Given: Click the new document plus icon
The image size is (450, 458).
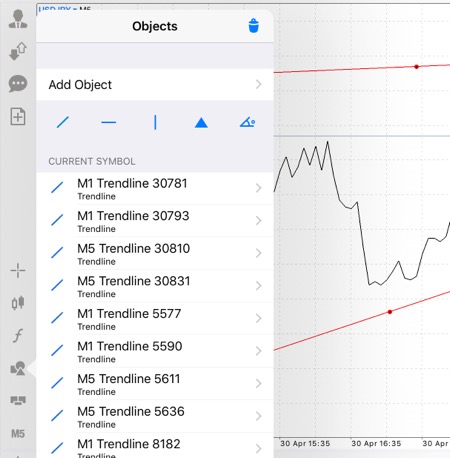Looking at the screenshot, I should pos(18,116).
